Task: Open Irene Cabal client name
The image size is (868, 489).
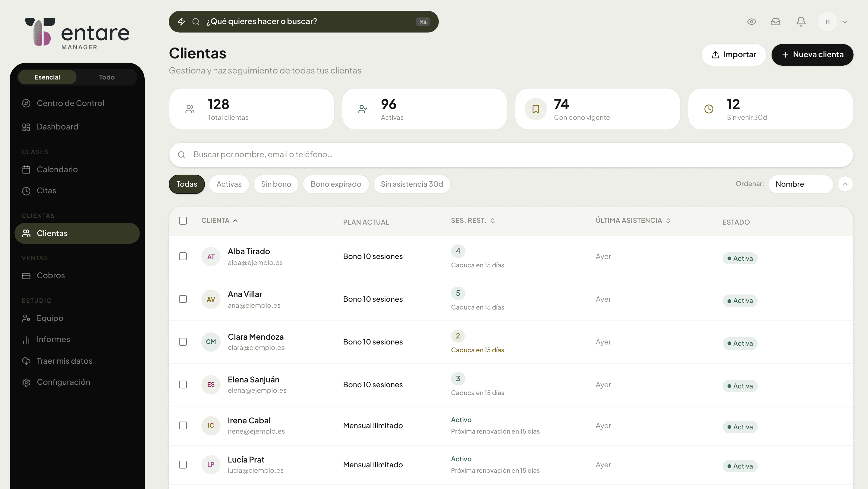Action: click(249, 421)
